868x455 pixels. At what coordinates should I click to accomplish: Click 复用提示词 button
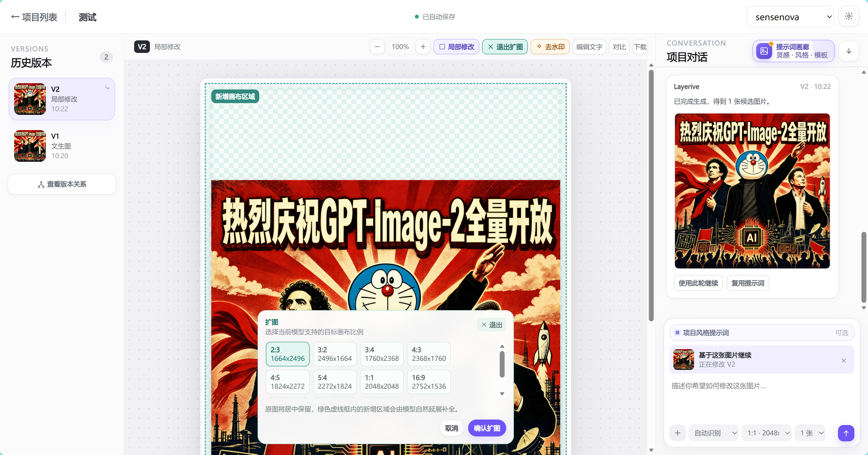click(x=748, y=283)
